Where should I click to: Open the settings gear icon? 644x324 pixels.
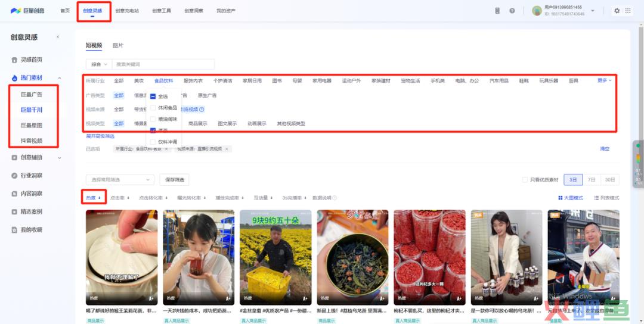617,11
